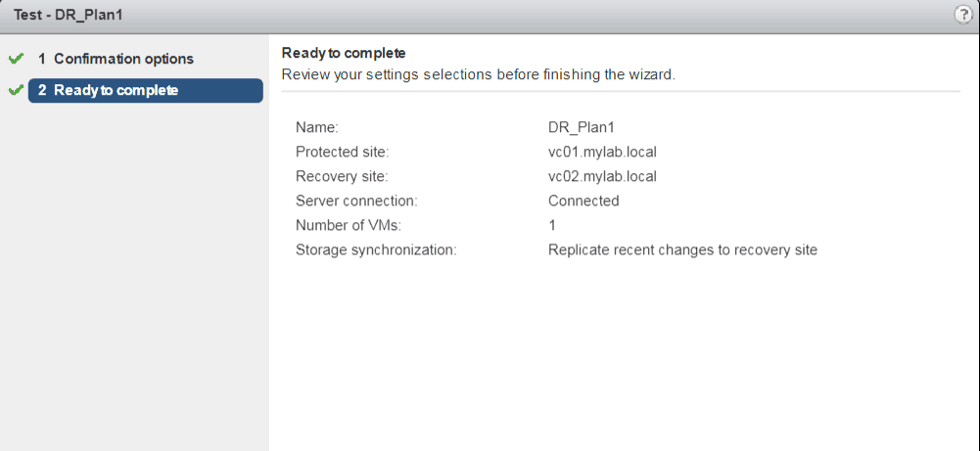This screenshot has width=980, height=451.
Task: Click the bold Ready to complete heading
Action: [343, 53]
